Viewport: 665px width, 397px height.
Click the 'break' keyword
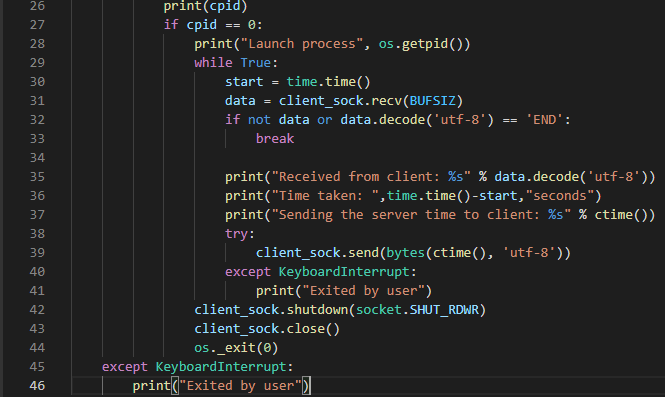click(275, 139)
